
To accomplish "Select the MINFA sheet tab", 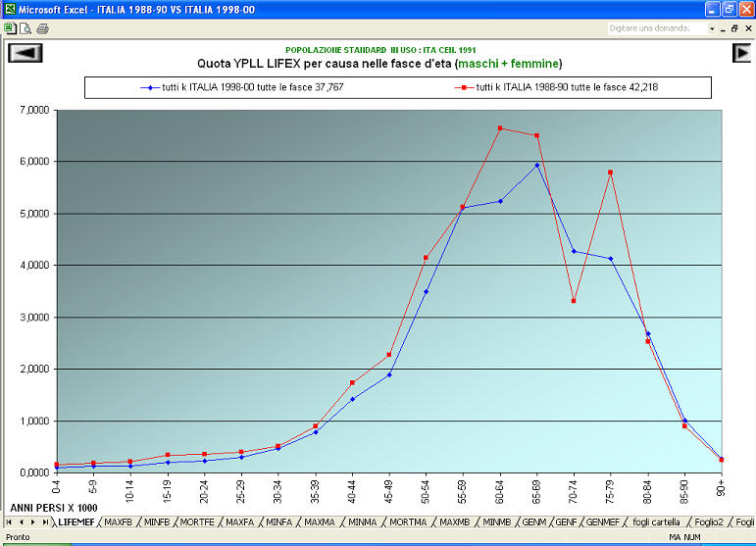I will click(278, 521).
